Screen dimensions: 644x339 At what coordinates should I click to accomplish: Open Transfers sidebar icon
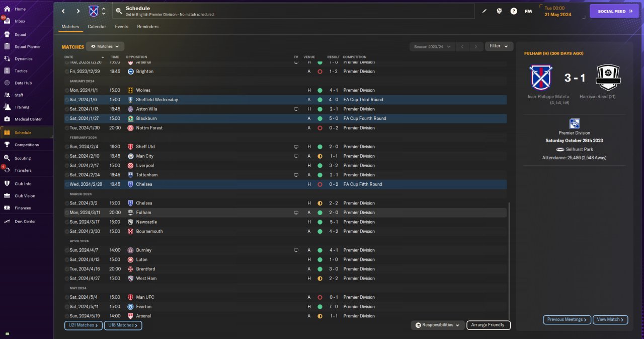7,170
